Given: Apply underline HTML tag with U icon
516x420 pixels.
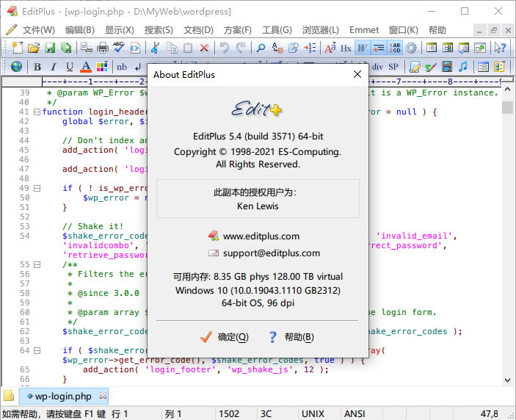Looking at the screenshot, I should click(x=70, y=67).
